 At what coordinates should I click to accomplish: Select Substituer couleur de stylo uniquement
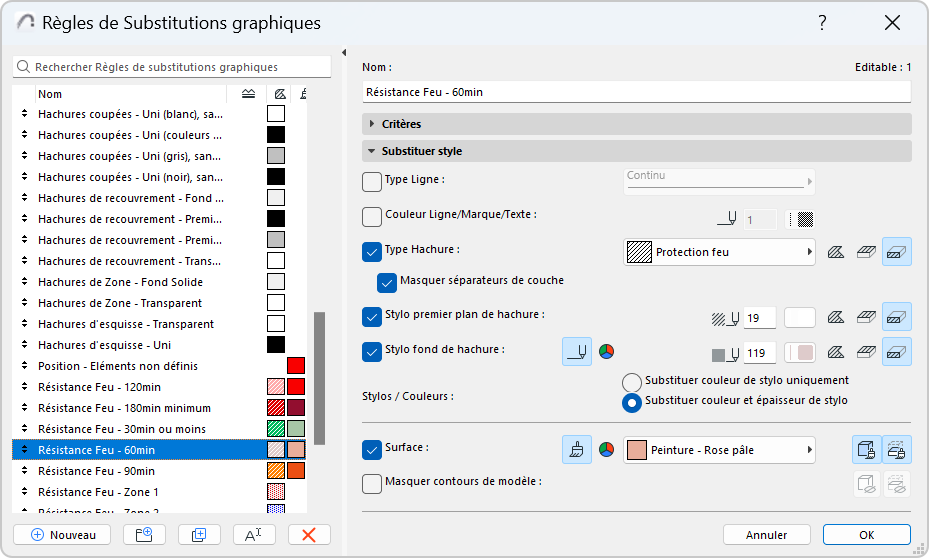(x=632, y=382)
